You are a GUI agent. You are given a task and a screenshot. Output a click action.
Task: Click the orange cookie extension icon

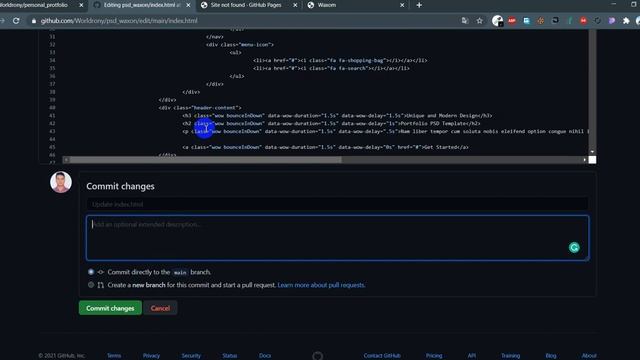pyautogui.click(x=540, y=20)
